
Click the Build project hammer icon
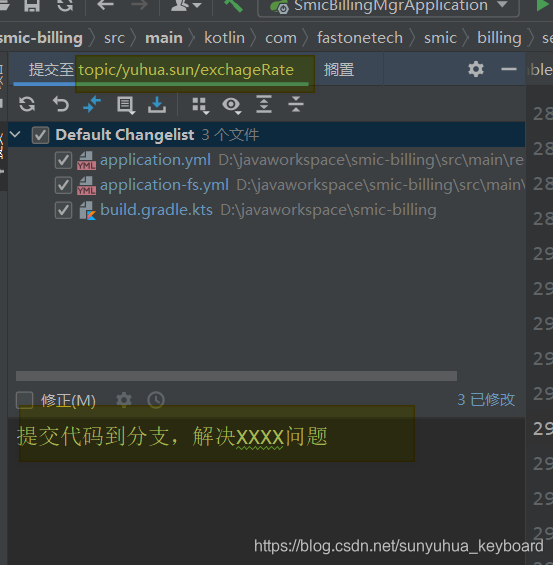point(233,5)
